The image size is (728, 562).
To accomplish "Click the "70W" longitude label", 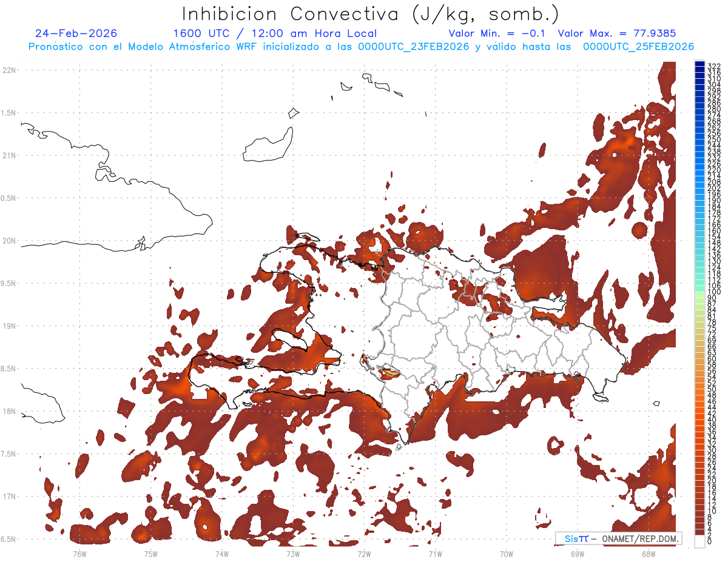I will point(507,553).
